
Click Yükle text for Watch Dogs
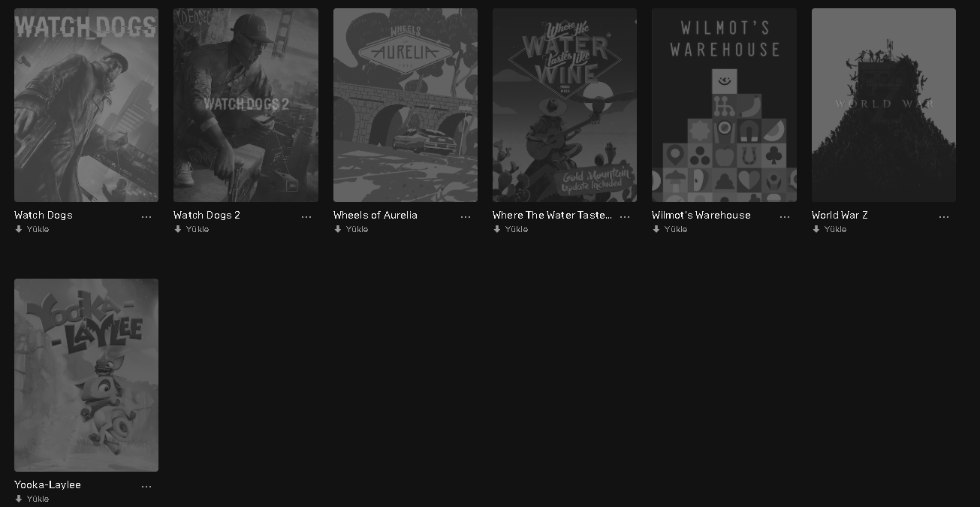click(x=38, y=229)
